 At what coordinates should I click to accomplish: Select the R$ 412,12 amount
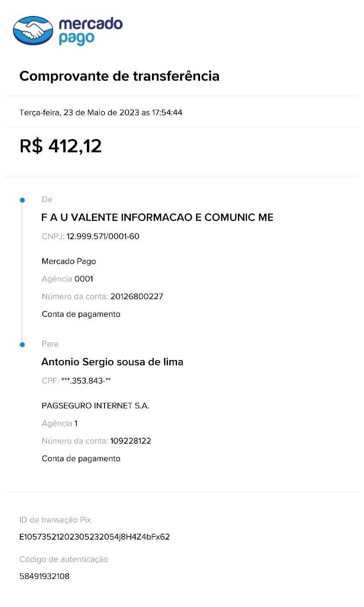coord(60,146)
